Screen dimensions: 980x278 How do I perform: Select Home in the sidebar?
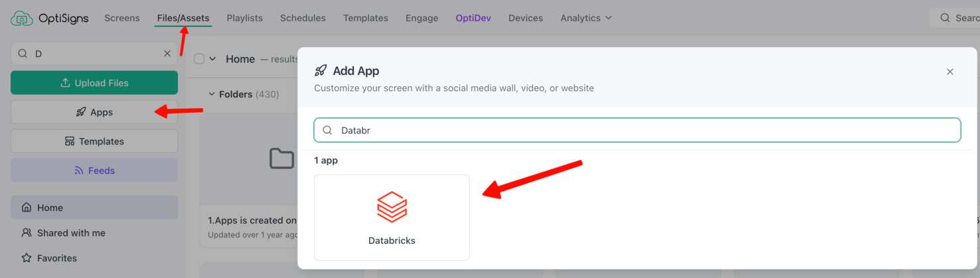coord(94,208)
